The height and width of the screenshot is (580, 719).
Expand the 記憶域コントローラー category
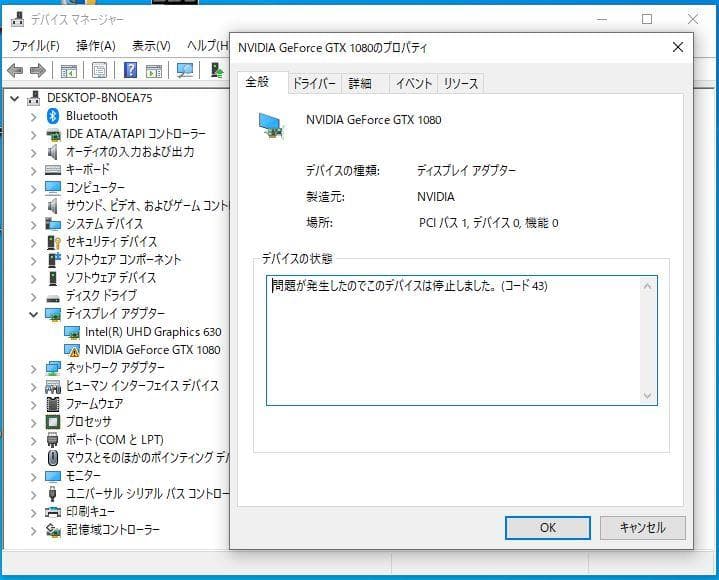(33, 531)
